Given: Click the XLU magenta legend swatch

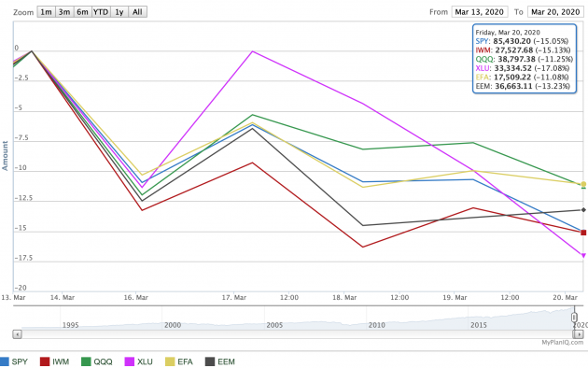Looking at the screenshot, I should point(130,361).
